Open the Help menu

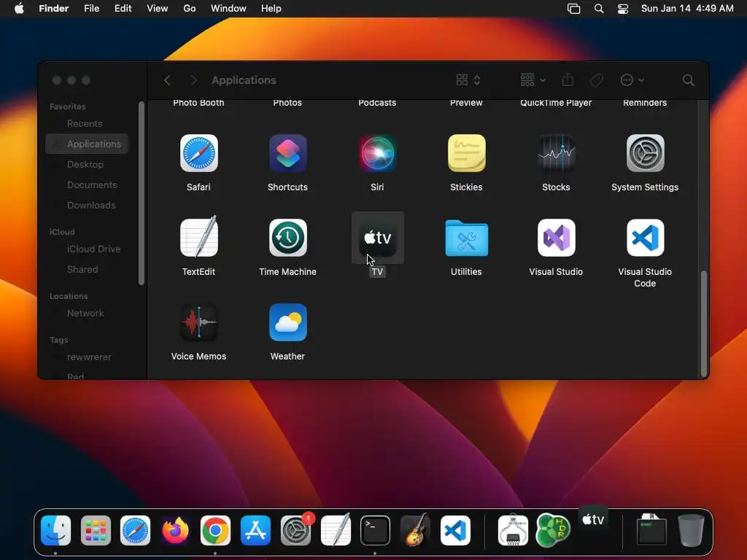271,9
